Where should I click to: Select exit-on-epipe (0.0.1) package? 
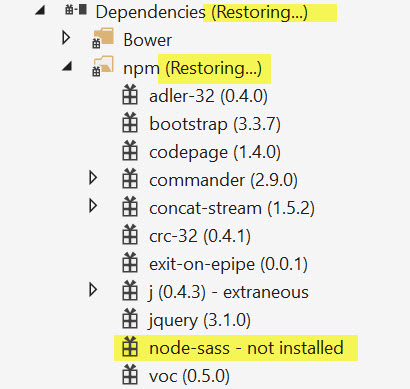coord(228,264)
